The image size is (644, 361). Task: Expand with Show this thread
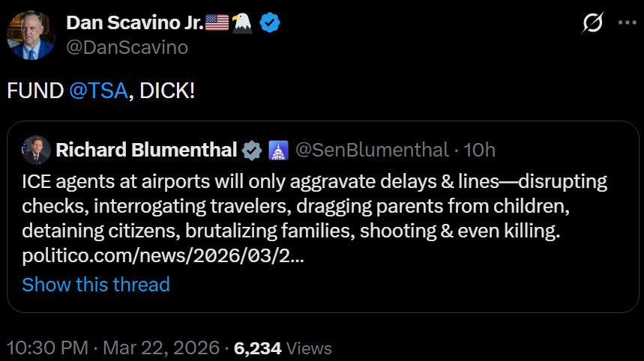coord(96,285)
